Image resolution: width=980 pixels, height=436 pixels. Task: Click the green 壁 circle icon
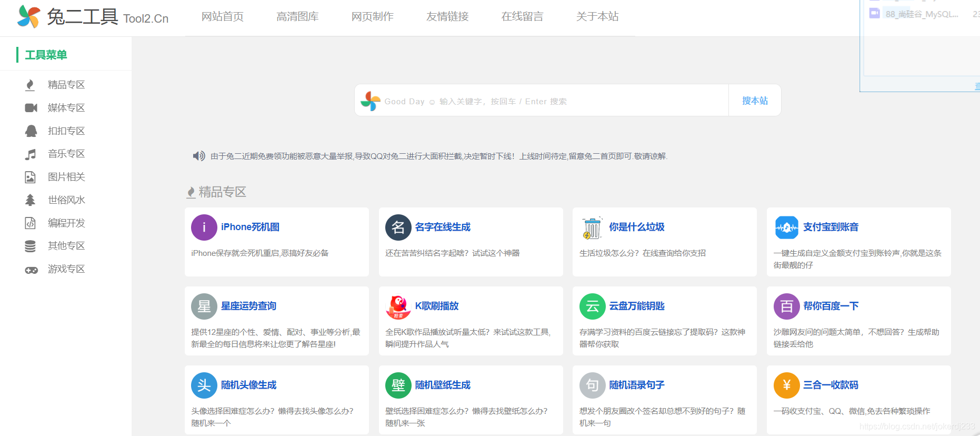click(398, 385)
